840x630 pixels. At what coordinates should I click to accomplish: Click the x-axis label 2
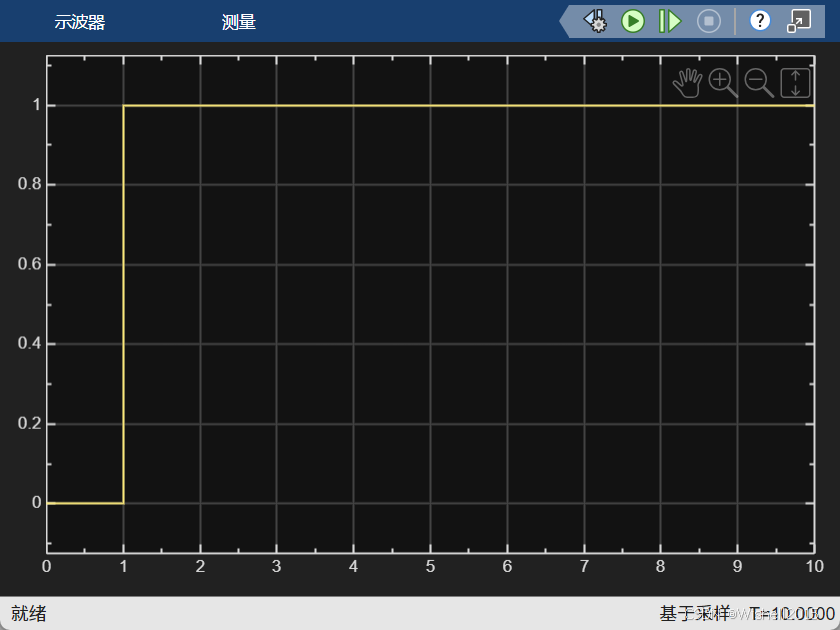pyautogui.click(x=200, y=567)
